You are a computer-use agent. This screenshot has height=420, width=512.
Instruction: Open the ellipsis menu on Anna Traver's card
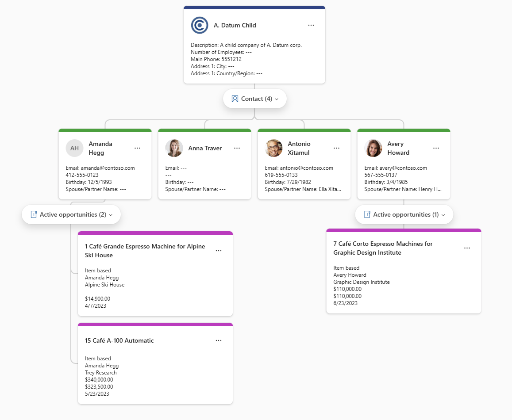click(x=237, y=148)
